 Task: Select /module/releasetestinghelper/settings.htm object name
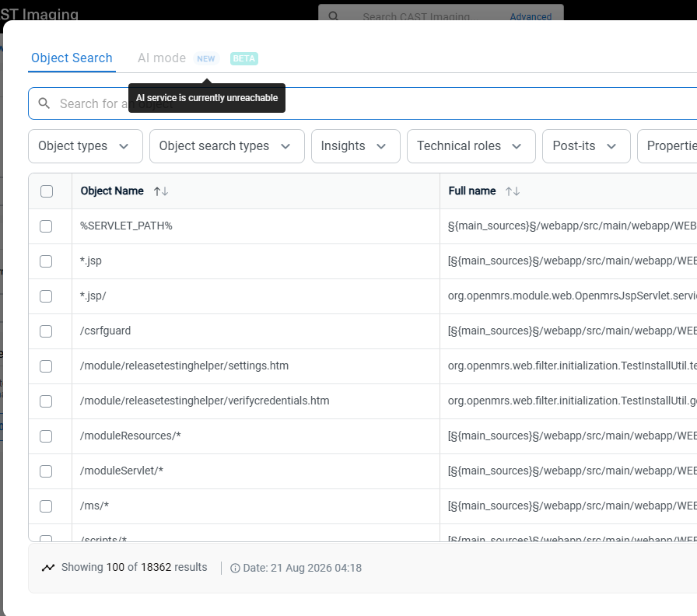pyautogui.click(x=184, y=366)
